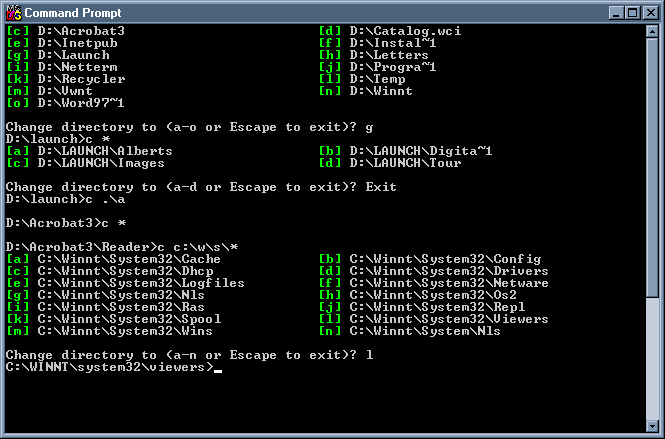This screenshot has height=439, width=665.
Task: Close the Command Prompt window
Action: [649, 12]
